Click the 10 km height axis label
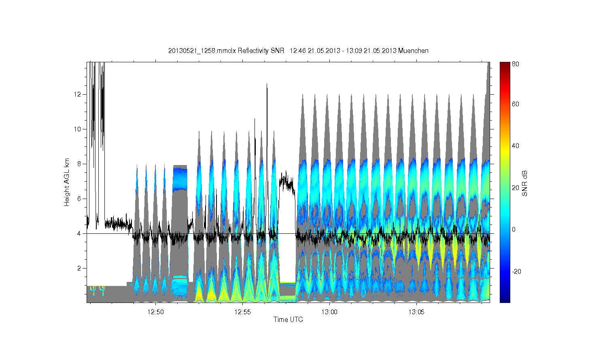The width and height of the screenshot is (607, 364). pos(79,129)
